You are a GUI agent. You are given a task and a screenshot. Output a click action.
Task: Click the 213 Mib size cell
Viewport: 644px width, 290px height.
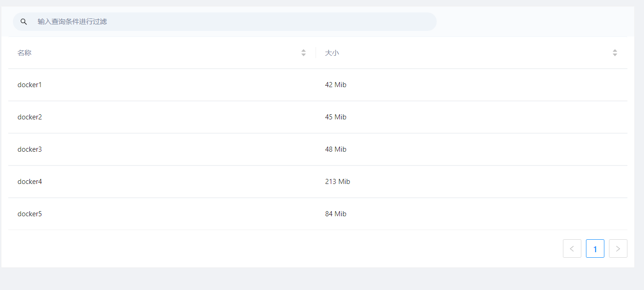[x=337, y=182]
